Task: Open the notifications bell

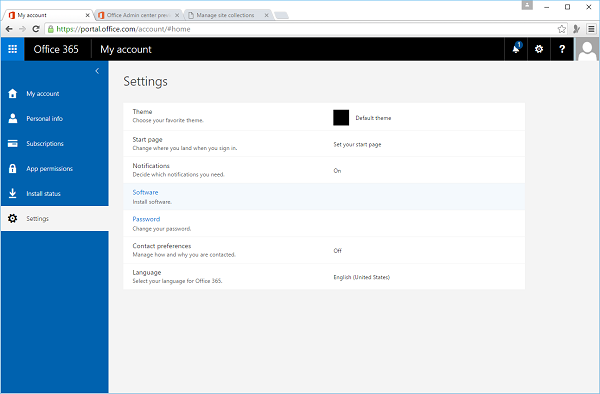Action: (x=516, y=49)
